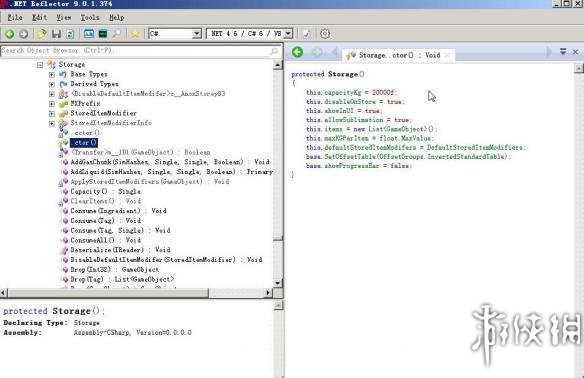Expand the Base Types node

click(52, 74)
